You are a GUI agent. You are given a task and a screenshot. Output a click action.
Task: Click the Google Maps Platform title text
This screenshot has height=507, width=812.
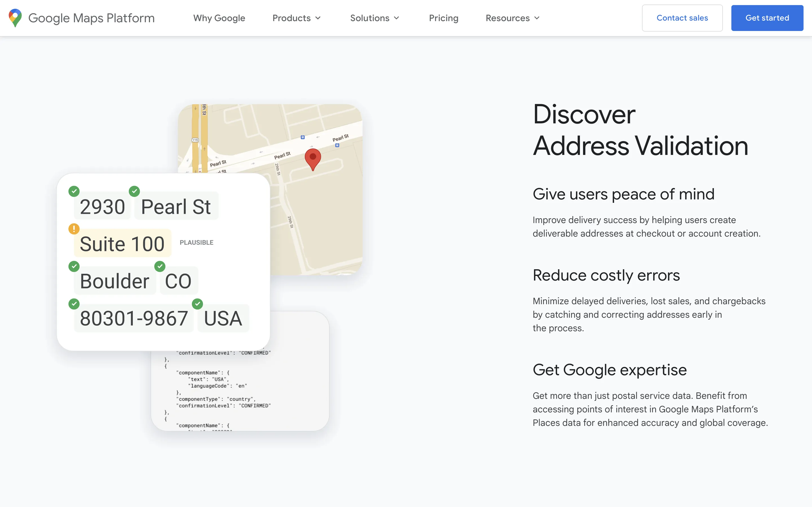(91, 18)
